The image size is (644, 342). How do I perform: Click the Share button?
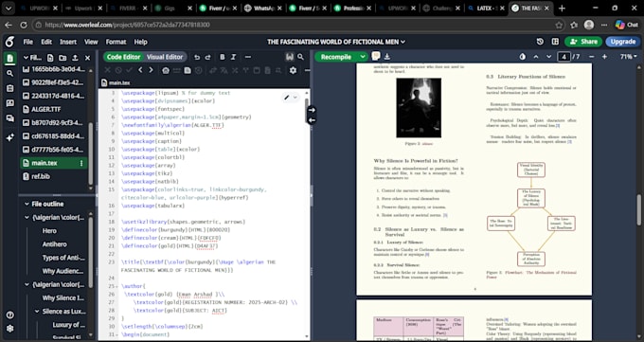coord(583,42)
